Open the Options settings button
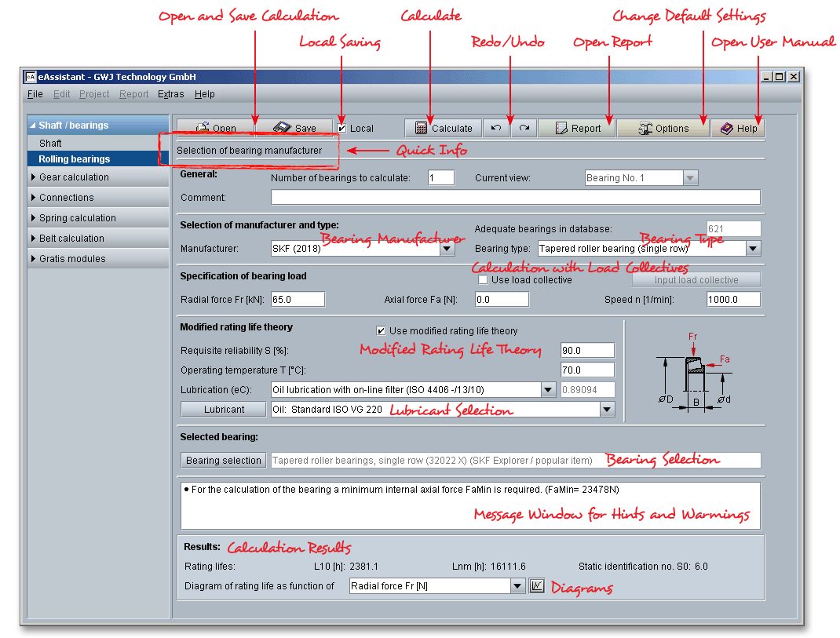 point(663,128)
